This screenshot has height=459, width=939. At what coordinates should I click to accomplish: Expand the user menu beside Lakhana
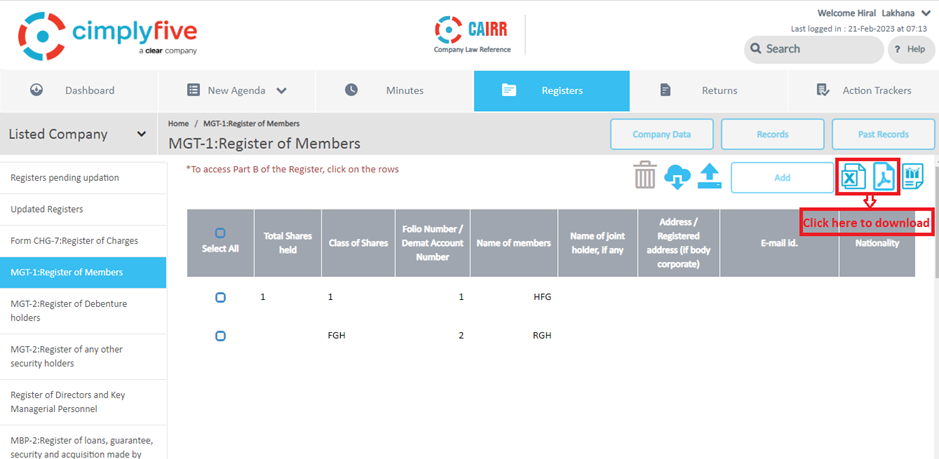(926, 13)
